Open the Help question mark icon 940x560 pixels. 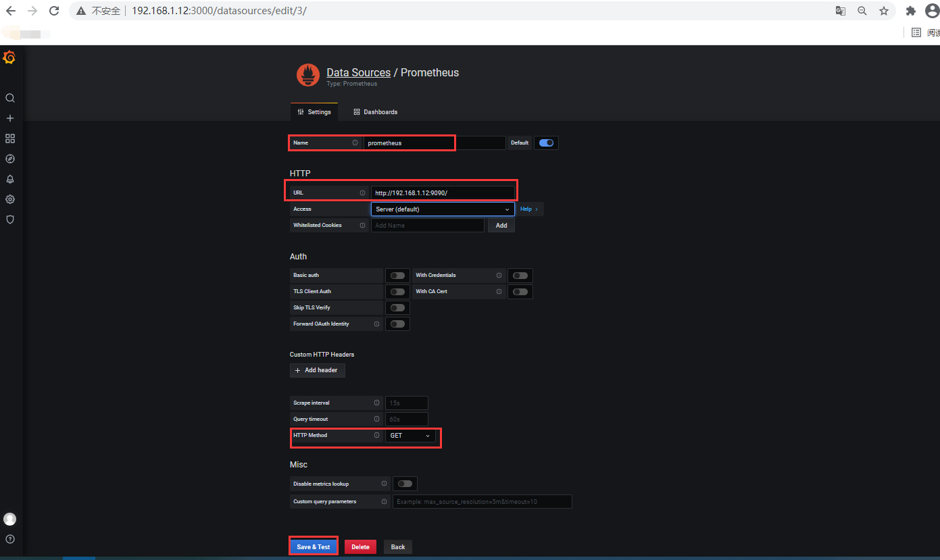9,538
